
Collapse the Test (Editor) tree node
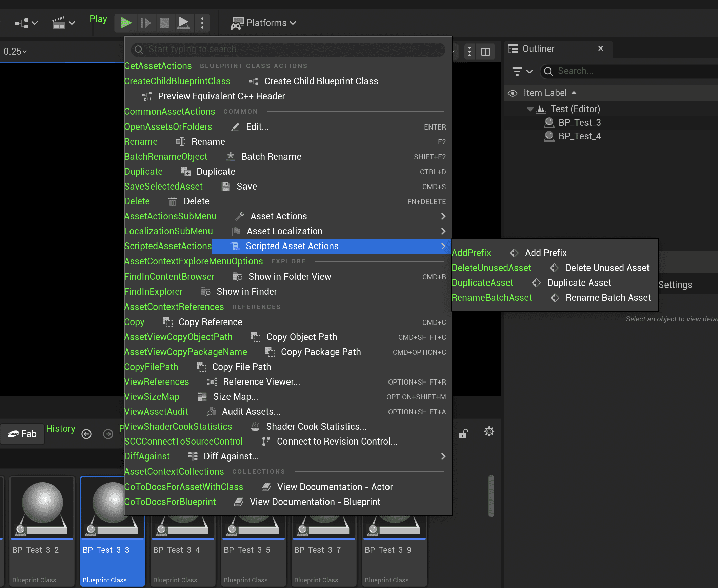tap(530, 109)
